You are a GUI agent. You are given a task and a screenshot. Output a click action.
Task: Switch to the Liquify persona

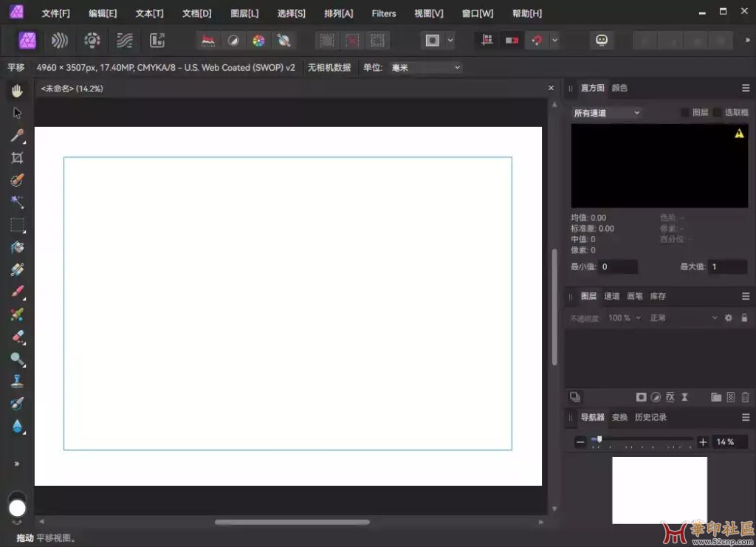pyautogui.click(x=59, y=41)
